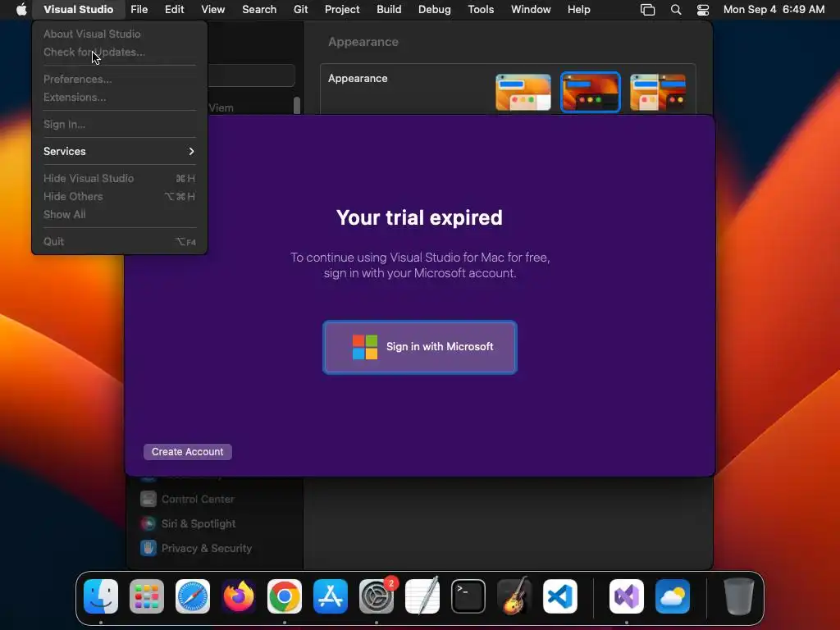Choose Hide Visual Studio
The height and width of the screenshot is (630, 840).
[x=119, y=178]
